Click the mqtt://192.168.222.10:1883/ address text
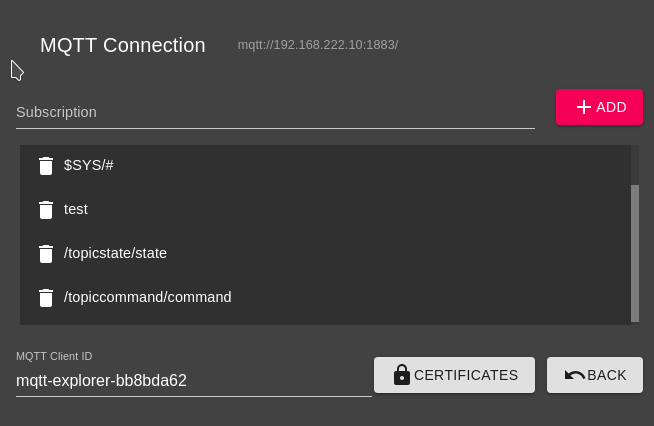 click(318, 45)
